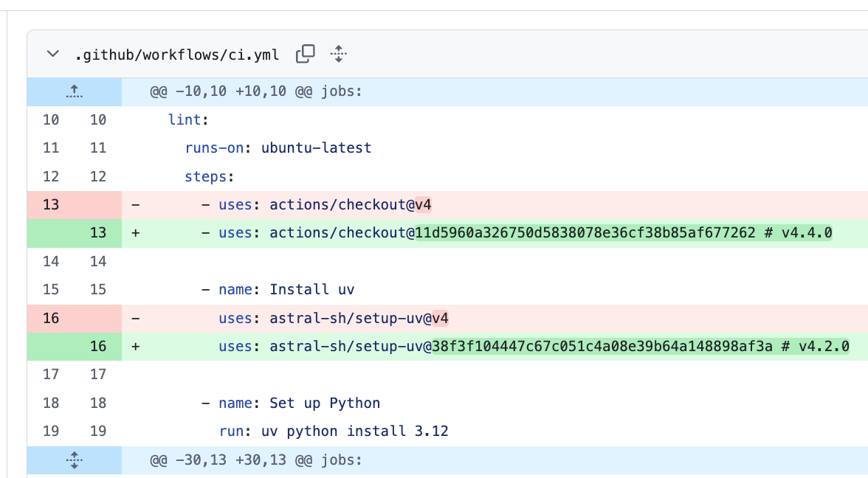Click the 'run: uv python install 3.12' line
This screenshot has width=868, height=478.
[x=334, y=431]
